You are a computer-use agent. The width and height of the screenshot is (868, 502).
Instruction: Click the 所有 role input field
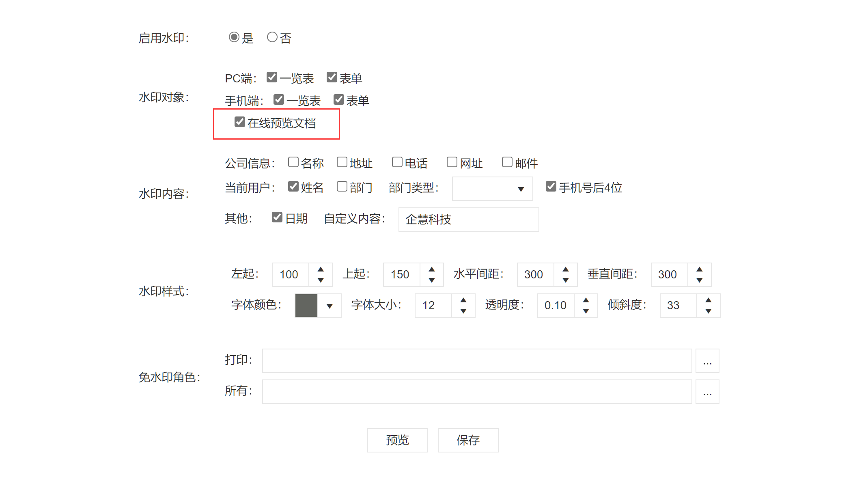pyautogui.click(x=477, y=392)
